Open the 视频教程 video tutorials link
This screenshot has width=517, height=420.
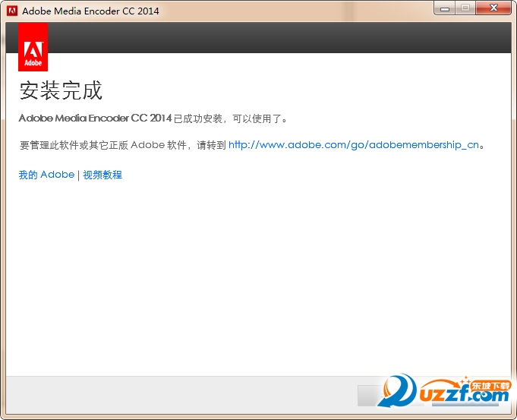click(x=102, y=175)
